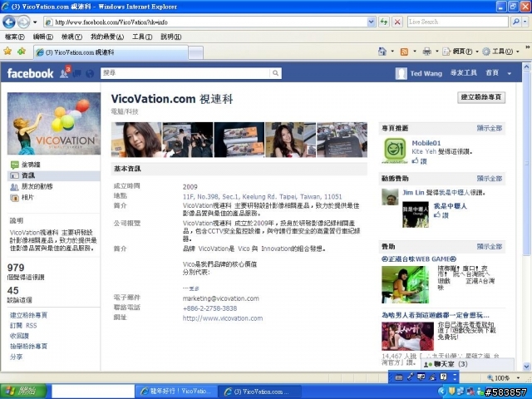Viewport: 532px width, 399px height.
Task: Open friend requests icon with 3 badge
Action: pyautogui.click(x=65, y=72)
